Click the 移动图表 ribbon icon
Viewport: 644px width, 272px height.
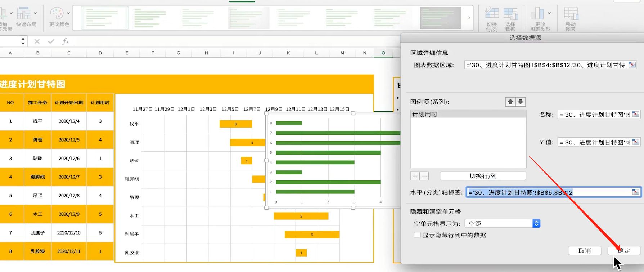click(x=571, y=19)
